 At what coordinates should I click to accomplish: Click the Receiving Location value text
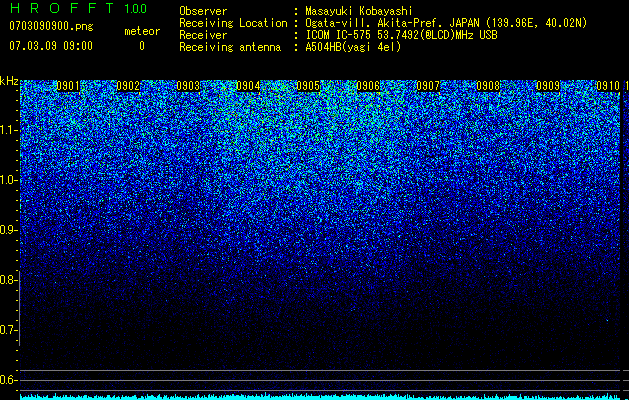pyautogui.click(x=446, y=23)
